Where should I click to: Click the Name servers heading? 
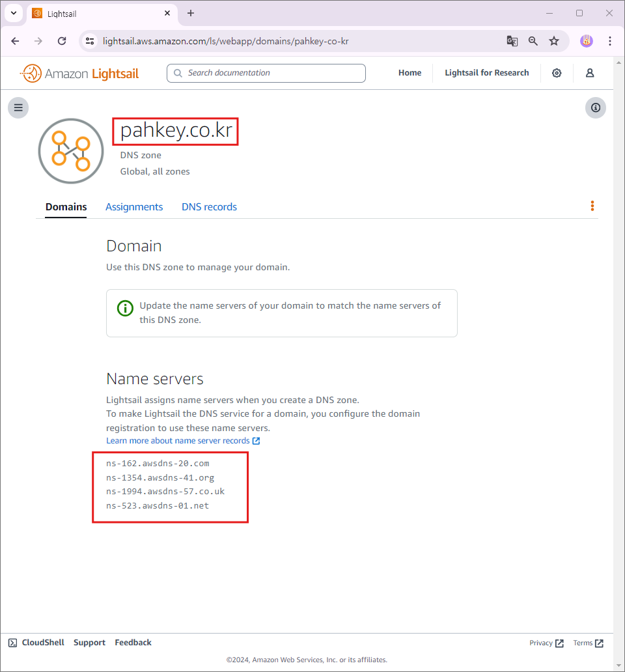click(x=155, y=379)
